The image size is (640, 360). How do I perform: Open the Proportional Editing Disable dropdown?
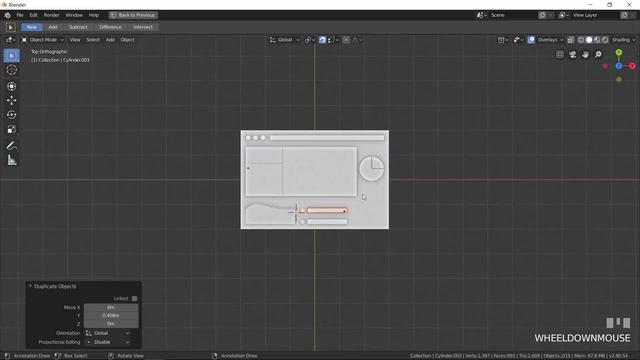(x=108, y=342)
